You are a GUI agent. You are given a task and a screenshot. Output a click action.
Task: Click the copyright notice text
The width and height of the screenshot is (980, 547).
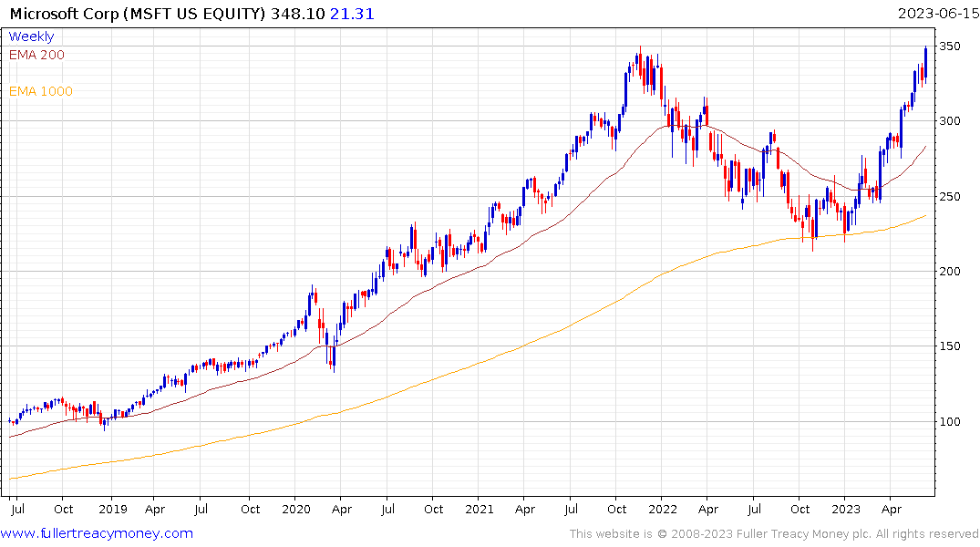point(774,534)
